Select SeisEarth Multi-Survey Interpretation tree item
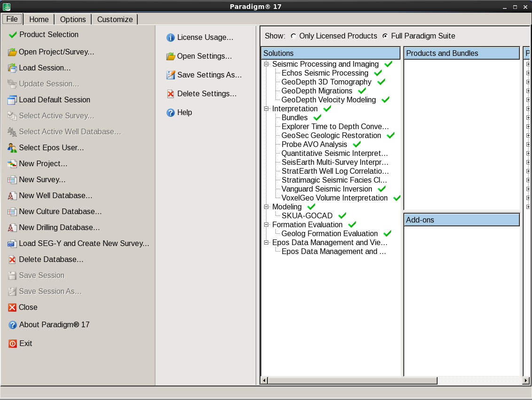This screenshot has height=400, width=532. [335, 162]
